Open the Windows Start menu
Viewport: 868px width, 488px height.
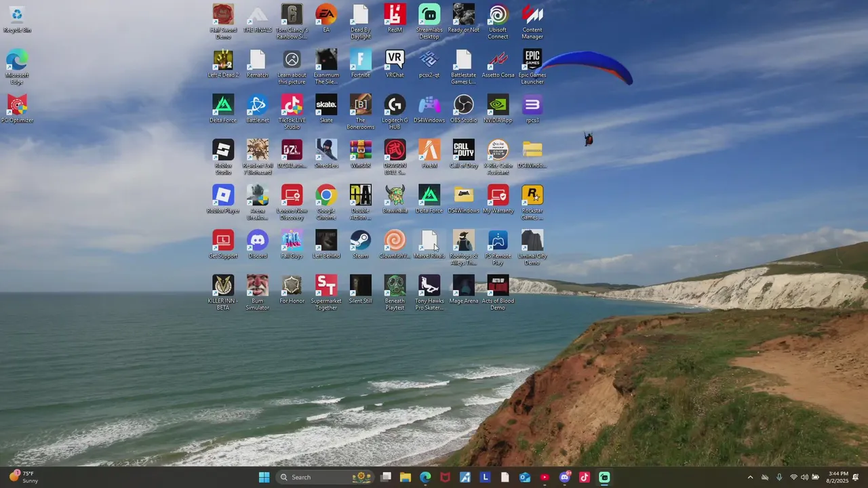[x=264, y=477]
